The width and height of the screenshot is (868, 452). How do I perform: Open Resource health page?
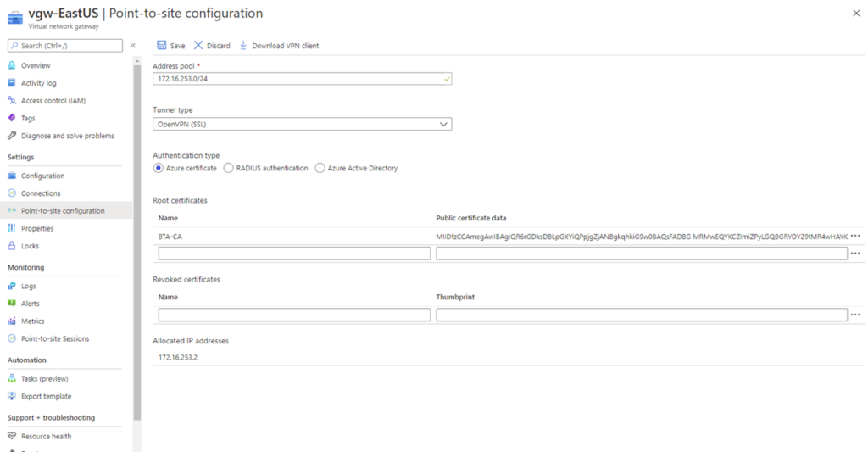tap(46, 436)
